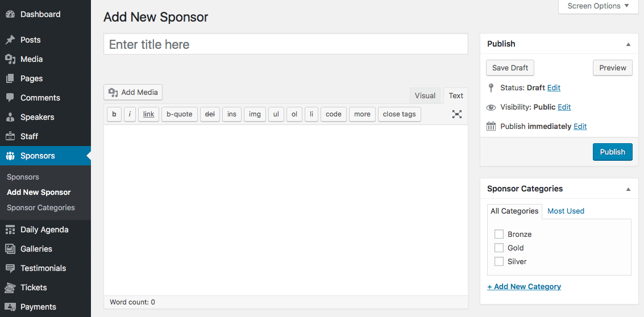Click the Daily Agenda table icon
This screenshot has height=317, width=644.
(x=10, y=230)
